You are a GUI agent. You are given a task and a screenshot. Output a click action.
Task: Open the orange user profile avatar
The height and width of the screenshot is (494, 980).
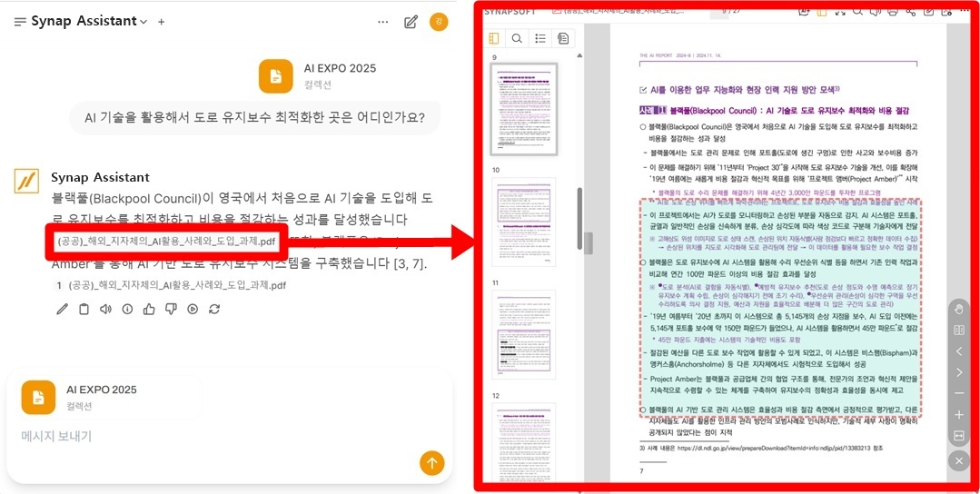point(439,22)
